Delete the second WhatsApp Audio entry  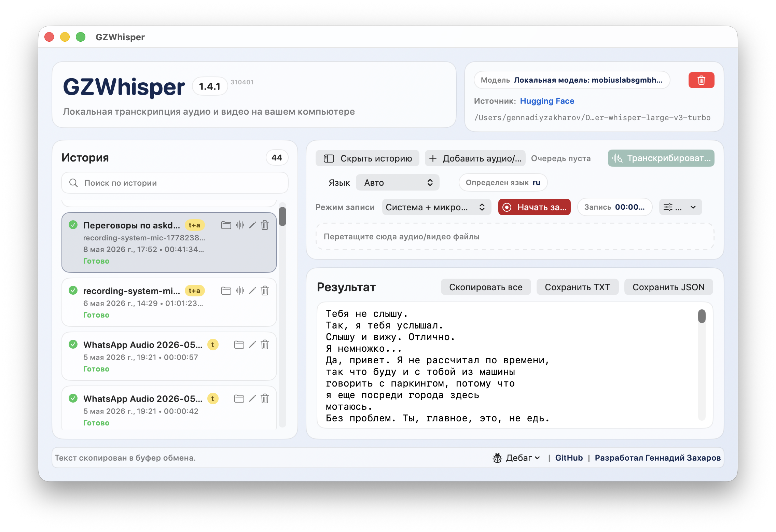[x=265, y=398]
